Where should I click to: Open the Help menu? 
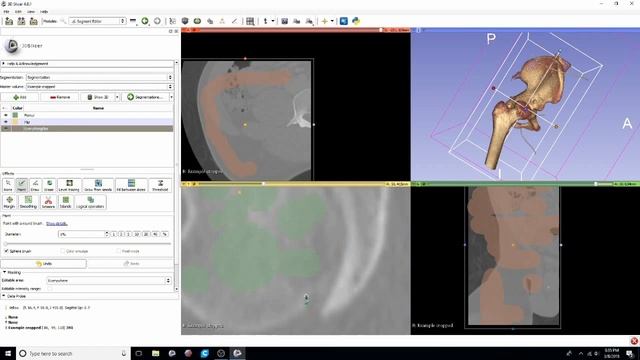click(44, 11)
